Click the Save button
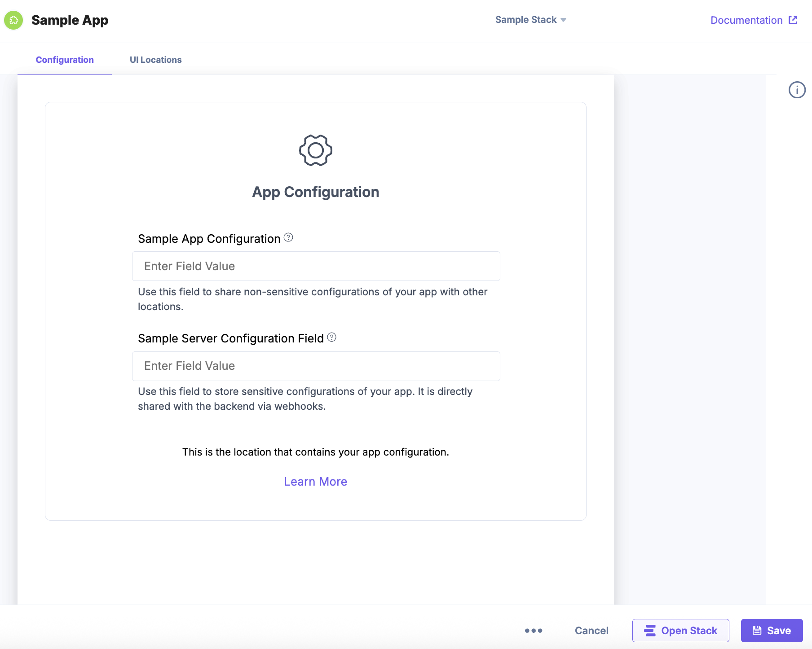 (x=772, y=630)
